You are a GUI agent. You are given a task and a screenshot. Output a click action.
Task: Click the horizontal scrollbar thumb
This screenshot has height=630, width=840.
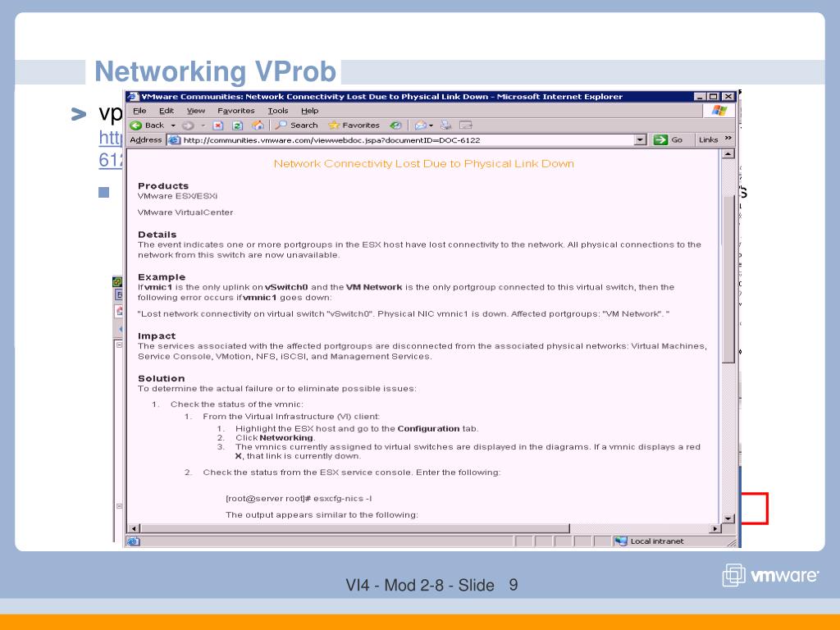[x=354, y=528]
